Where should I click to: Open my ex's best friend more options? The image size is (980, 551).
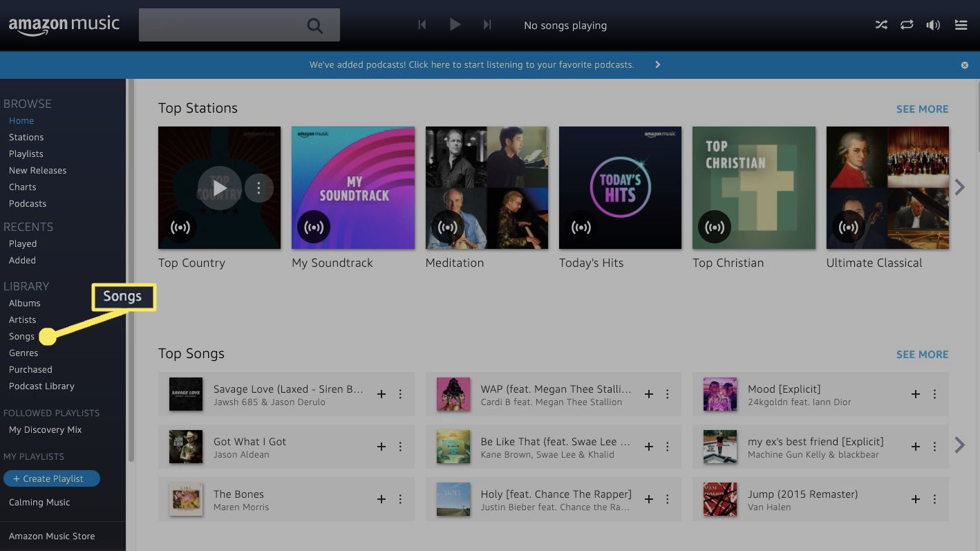point(934,447)
